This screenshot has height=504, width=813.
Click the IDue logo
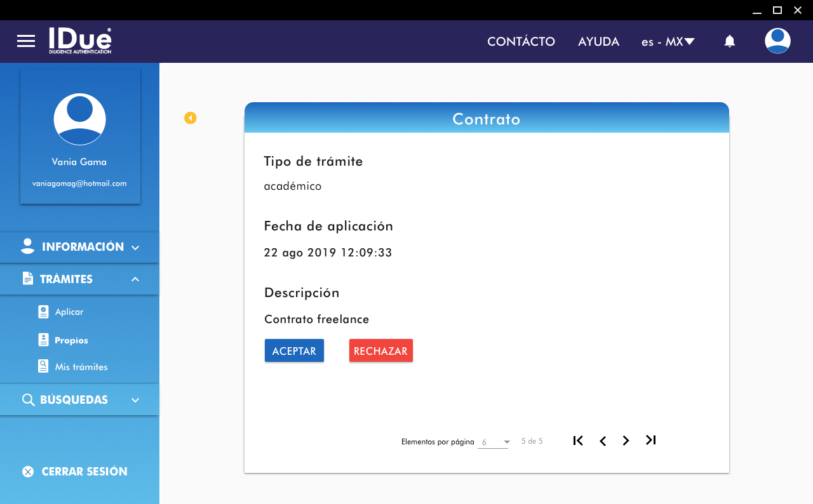(x=80, y=41)
